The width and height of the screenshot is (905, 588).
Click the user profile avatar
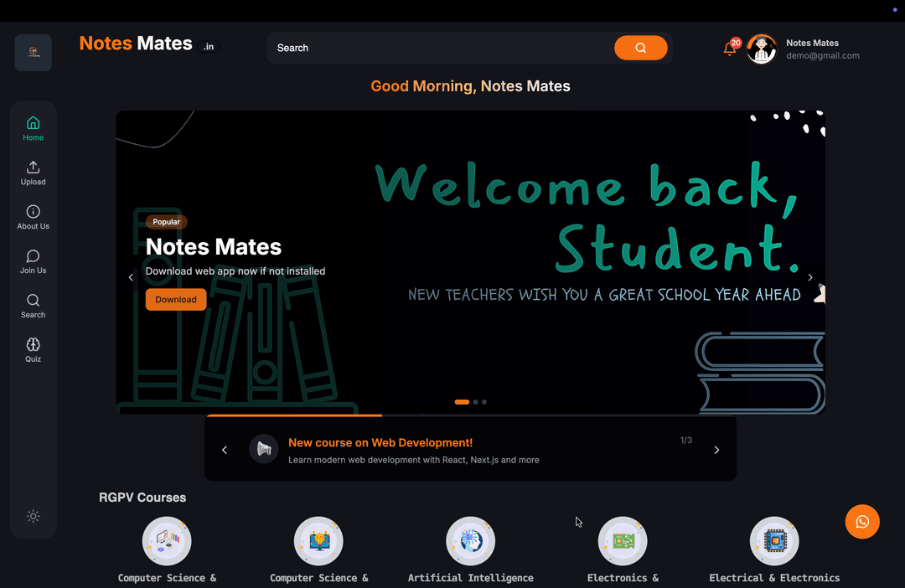pyautogui.click(x=762, y=49)
